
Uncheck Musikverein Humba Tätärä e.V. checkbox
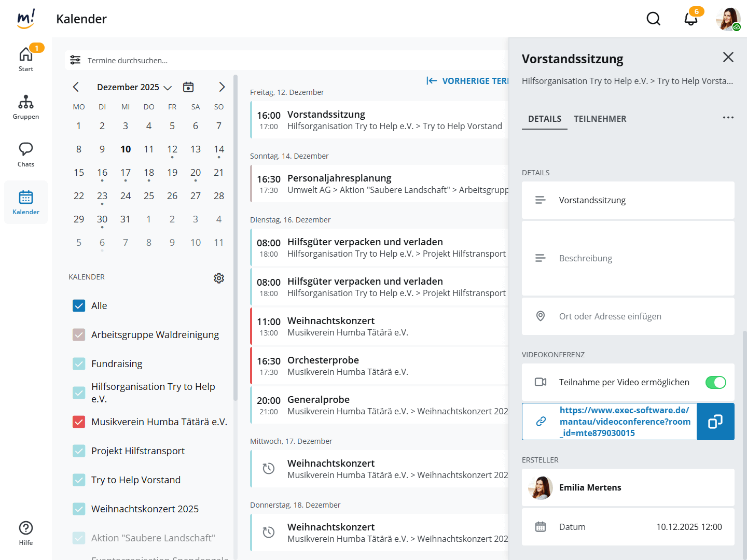pyautogui.click(x=79, y=422)
